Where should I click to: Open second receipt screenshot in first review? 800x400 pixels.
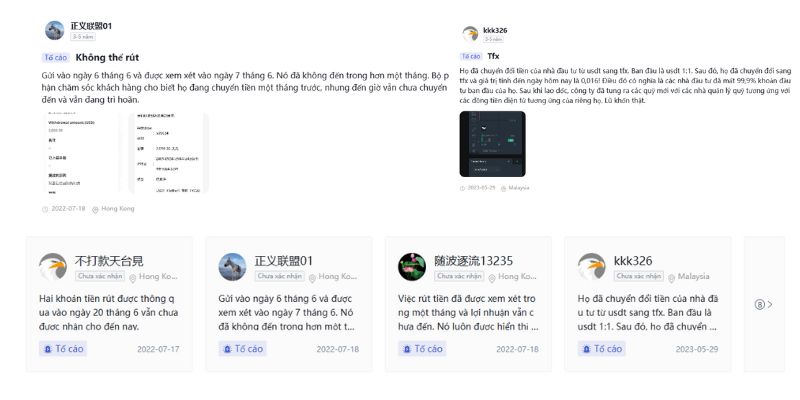click(x=168, y=153)
